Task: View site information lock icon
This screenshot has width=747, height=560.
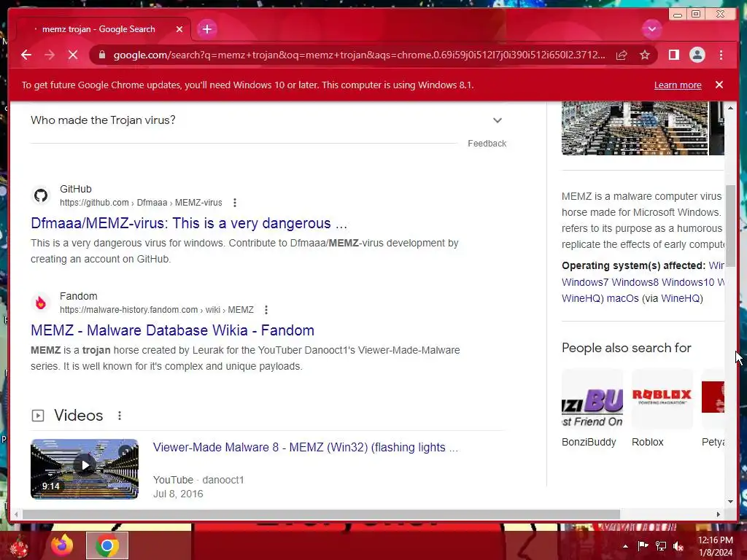Action: pyautogui.click(x=101, y=55)
